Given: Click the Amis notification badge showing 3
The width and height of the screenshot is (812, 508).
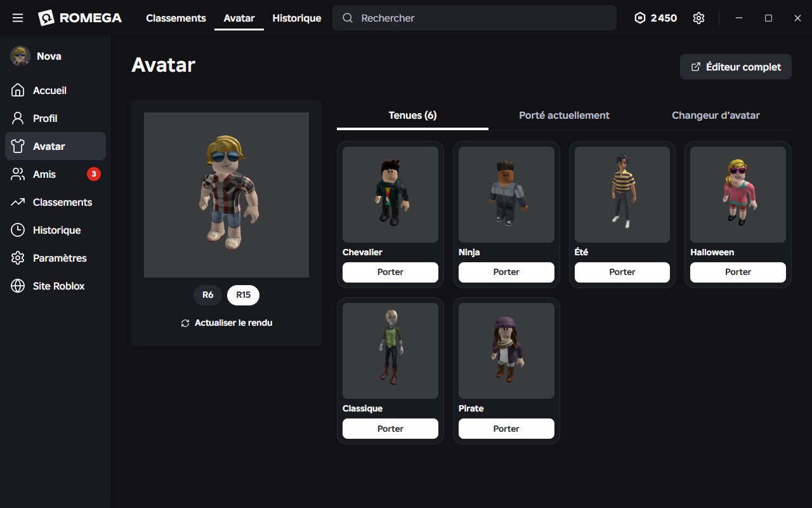Looking at the screenshot, I should point(94,174).
